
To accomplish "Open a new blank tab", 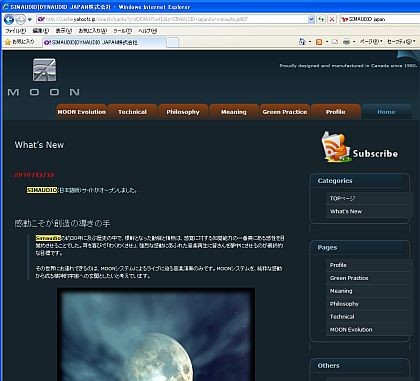I will pos(172,42).
